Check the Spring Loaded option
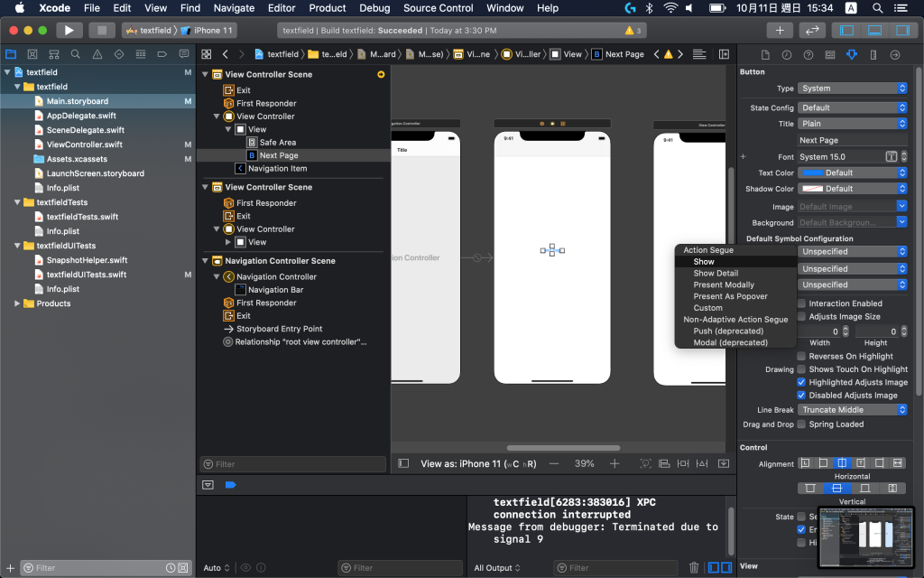924x578 pixels. click(x=801, y=424)
